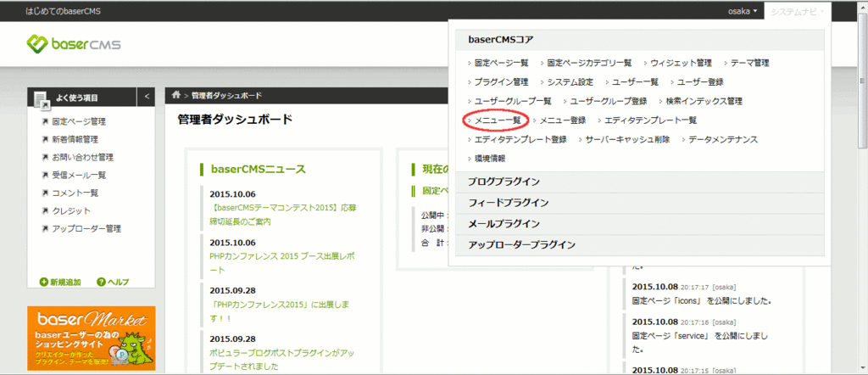This screenshot has height=375, width=868.
Task: Toggle the システムナビ dropdown
Action: 797,11
